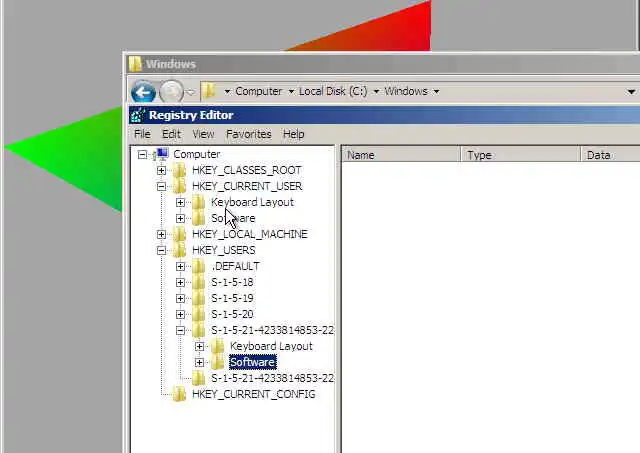
Task: Open the Edit menu
Action: (x=171, y=134)
